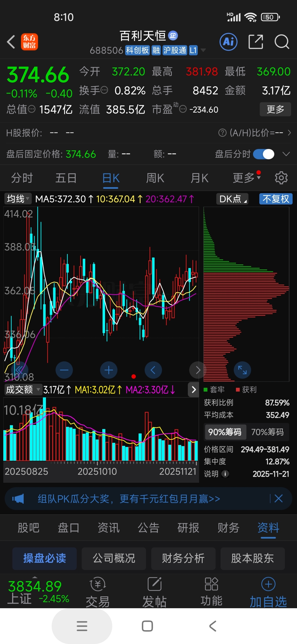Open 股本股东 section

coord(252,558)
